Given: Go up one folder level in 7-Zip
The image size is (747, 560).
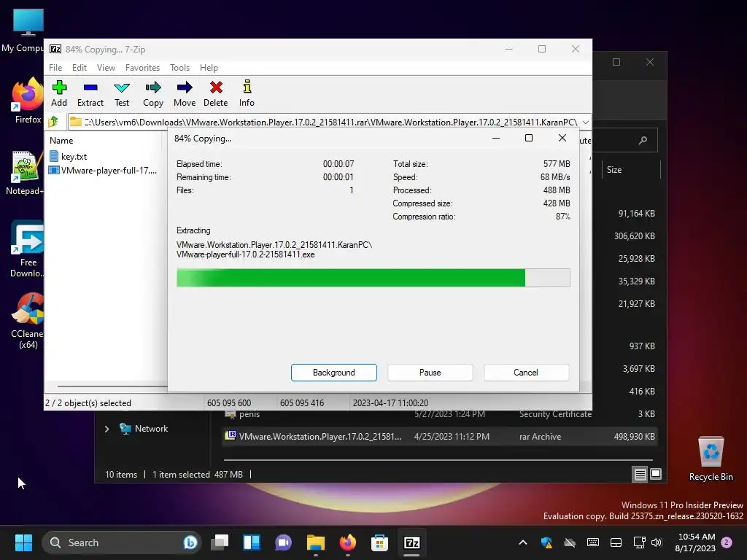Looking at the screenshot, I should pos(53,122).
